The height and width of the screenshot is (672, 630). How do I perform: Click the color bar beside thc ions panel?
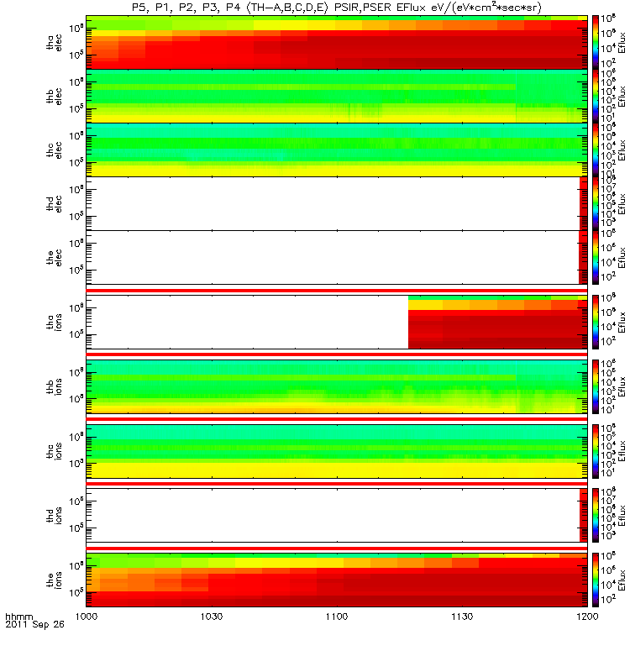point(596,451)
